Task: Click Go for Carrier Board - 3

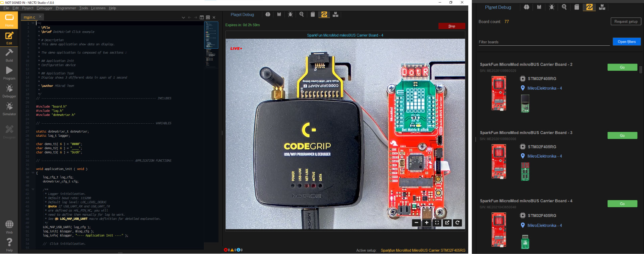Action: click(x=622, y=135)
